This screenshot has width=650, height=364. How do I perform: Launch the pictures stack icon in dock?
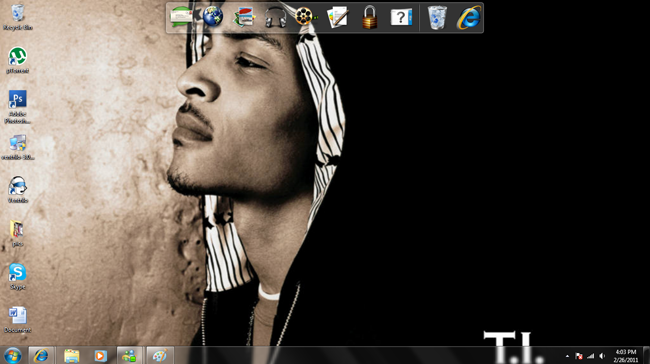pyautogui.click(x=244, y=17)
